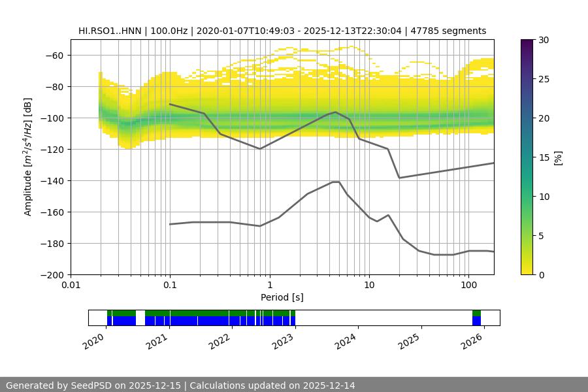
Task: Click the Amplitude y-axis label
Action: pos(28,157)
